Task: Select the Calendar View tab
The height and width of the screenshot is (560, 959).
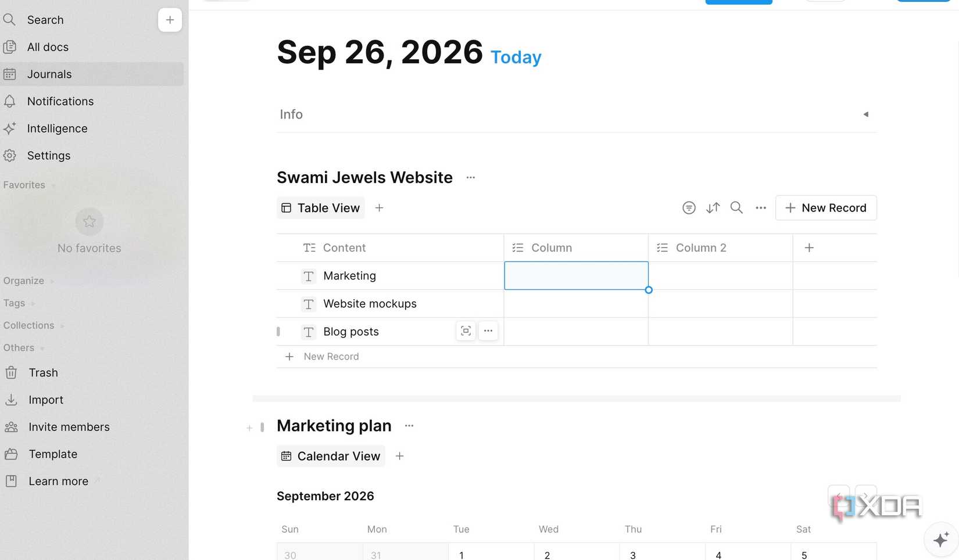Action: [x=331, y=456]
